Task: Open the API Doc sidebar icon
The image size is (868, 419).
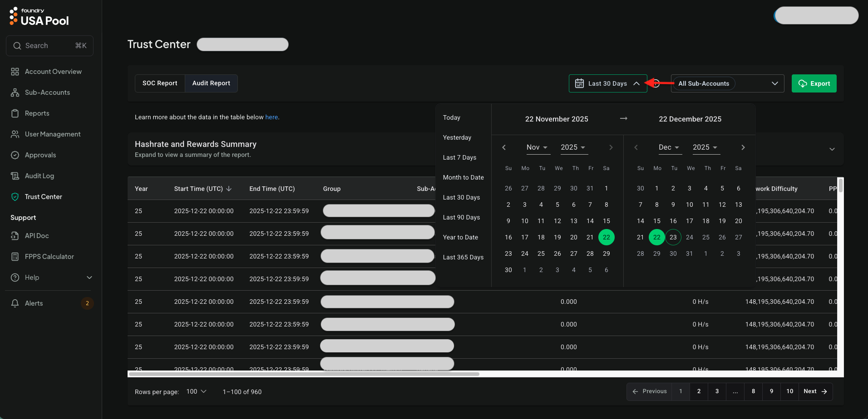Action: (x=15, y=236)
